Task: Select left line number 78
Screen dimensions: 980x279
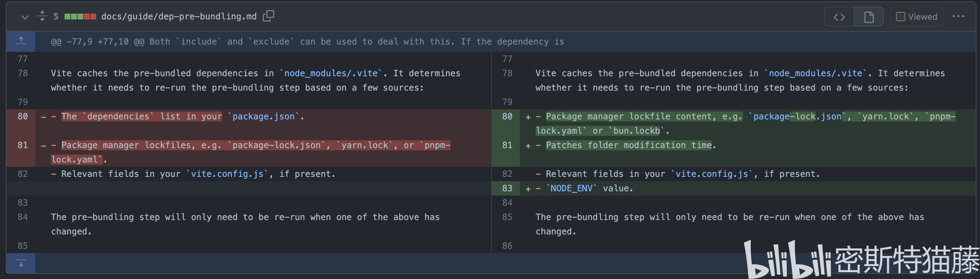Action: (x=23, y=73)
